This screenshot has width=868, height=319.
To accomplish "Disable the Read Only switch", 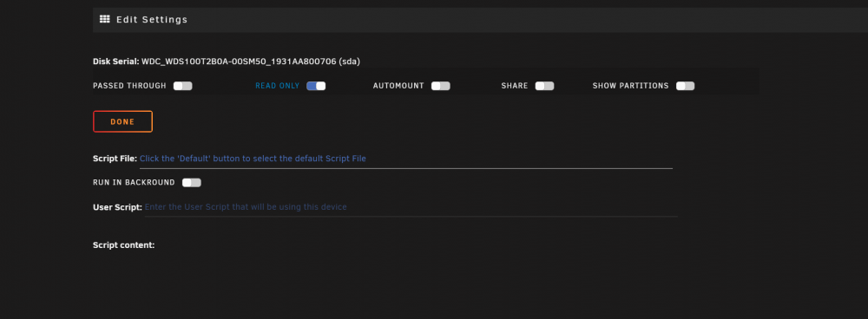I will [316, 86].
